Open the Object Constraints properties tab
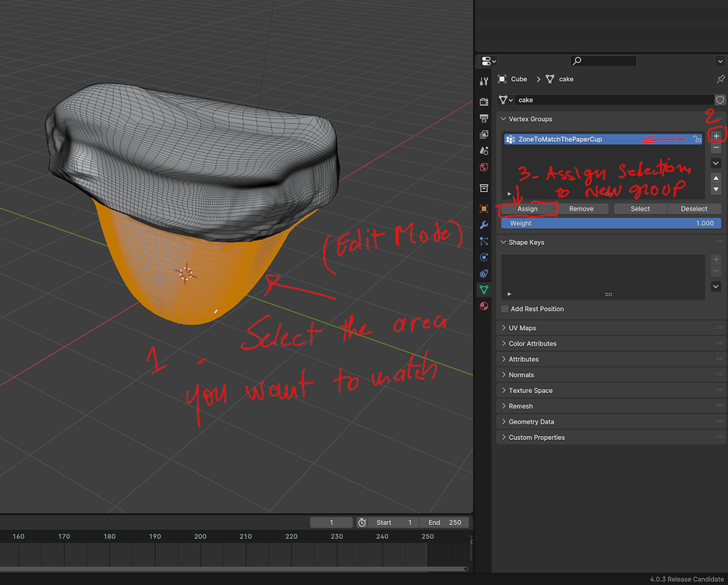This screenshot has height=585, width=728. coord(484,273)
